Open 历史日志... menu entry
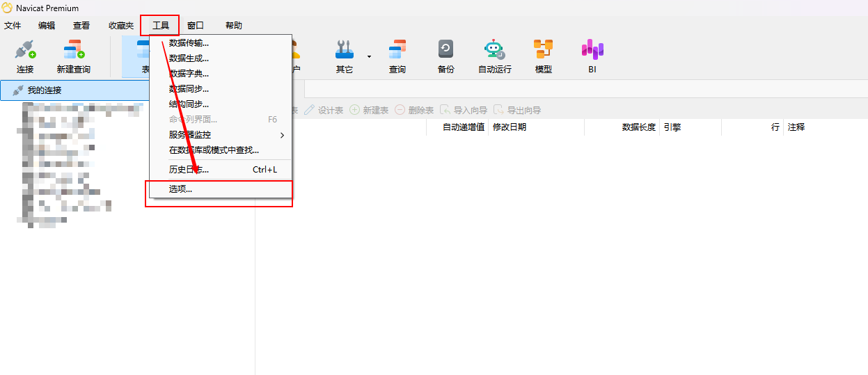The image size is (868, 375). [x=189, y=170]
